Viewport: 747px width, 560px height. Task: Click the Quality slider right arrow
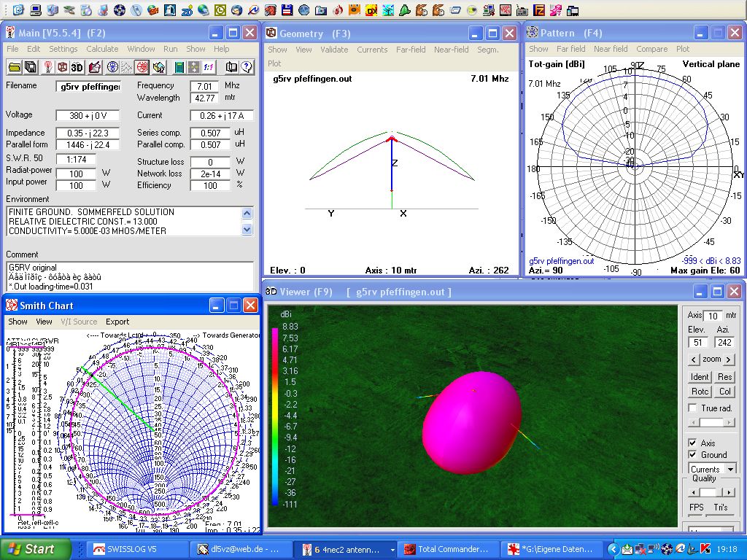730,492
